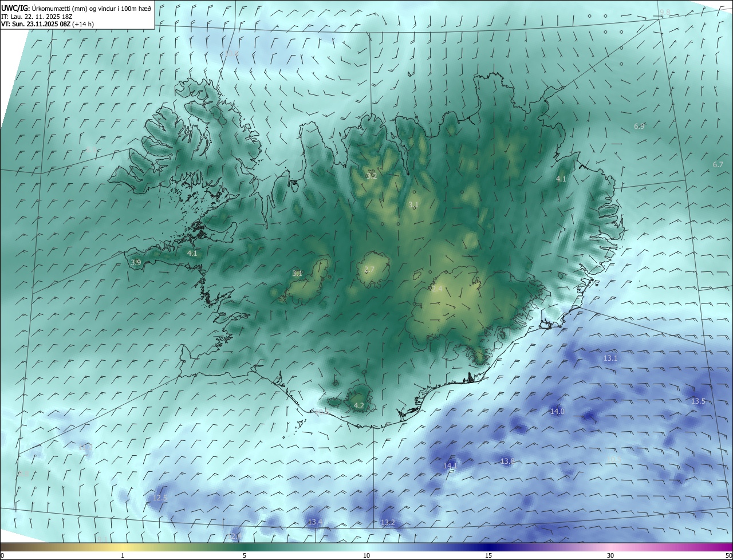Click the 2.7 value label on the glacier
This screenshot has height=560, width=733.
(369, 269)
